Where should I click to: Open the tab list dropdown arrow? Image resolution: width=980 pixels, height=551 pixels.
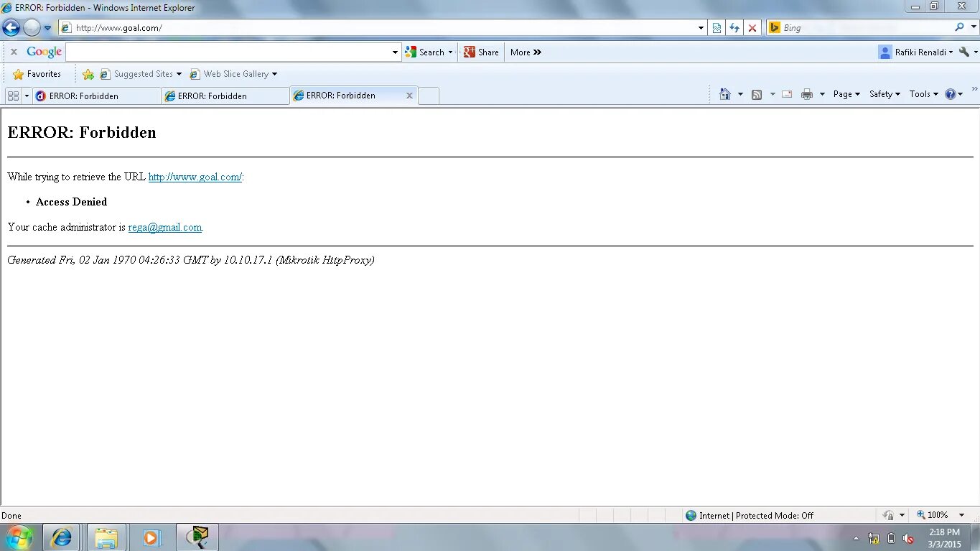[x=27, y=96]
